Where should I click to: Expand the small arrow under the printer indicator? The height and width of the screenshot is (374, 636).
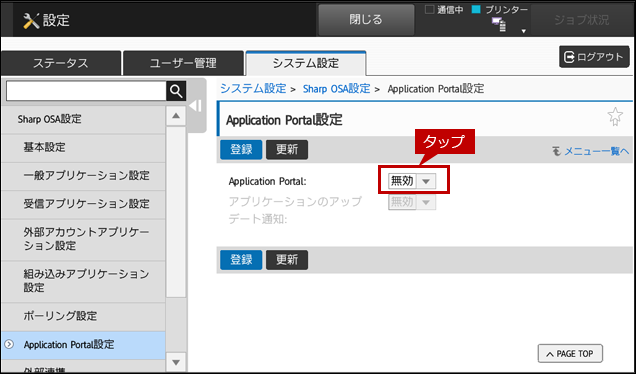(x=523, y=31)
